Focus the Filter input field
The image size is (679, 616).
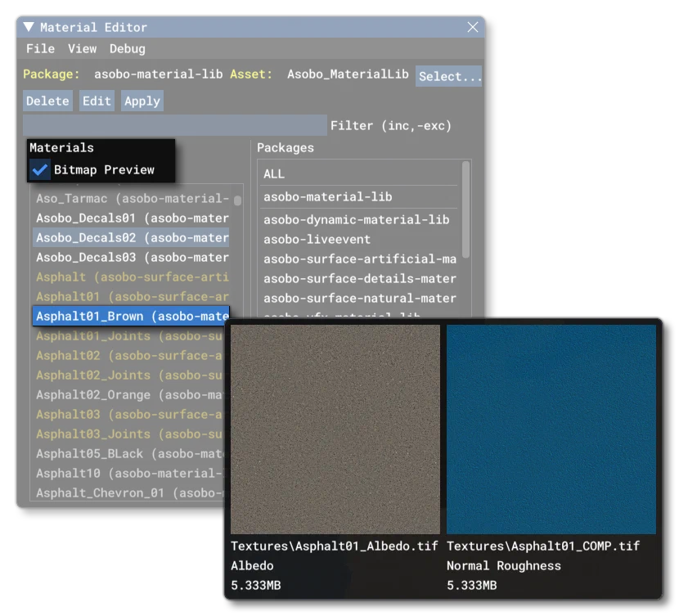pyautogui.click(x=175, y=125)
